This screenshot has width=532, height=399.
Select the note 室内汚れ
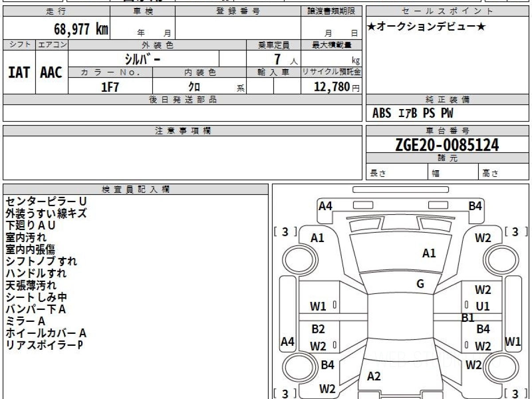click(x=26, y=238)
